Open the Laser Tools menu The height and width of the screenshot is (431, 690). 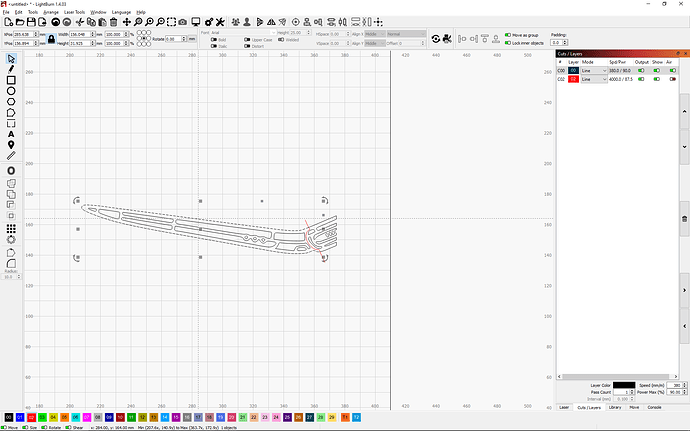tap(74, 12)
